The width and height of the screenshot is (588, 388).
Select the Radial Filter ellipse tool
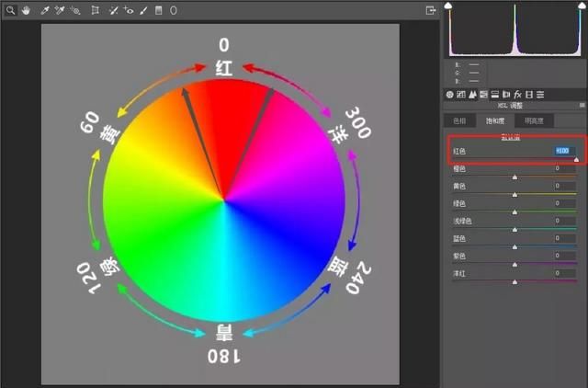click(174, 10)
